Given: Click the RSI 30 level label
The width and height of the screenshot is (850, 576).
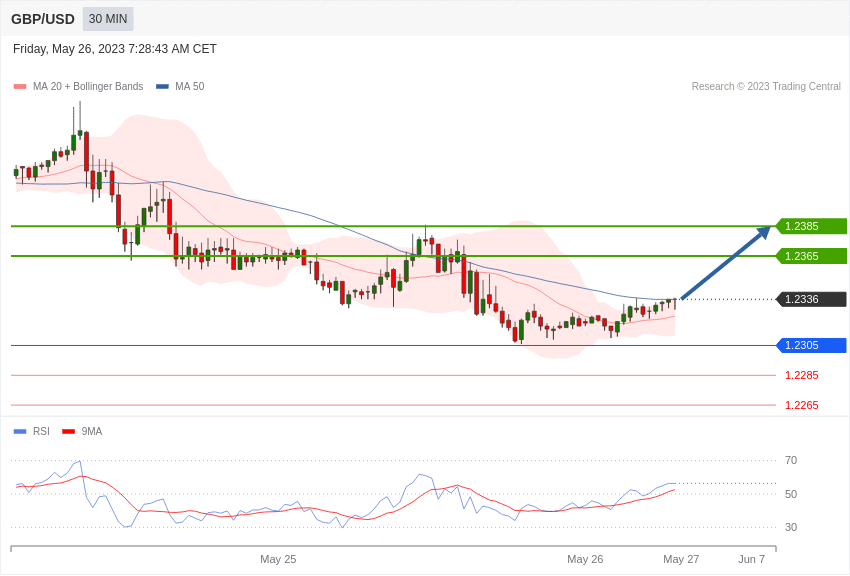Looking at the screenshot, I should (x=791, y=527).
